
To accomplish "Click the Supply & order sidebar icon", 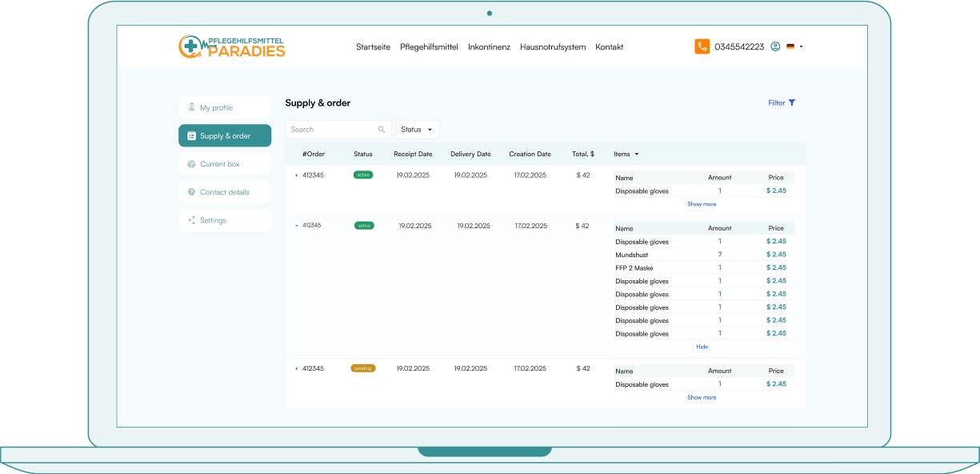I will click(191, 136).
